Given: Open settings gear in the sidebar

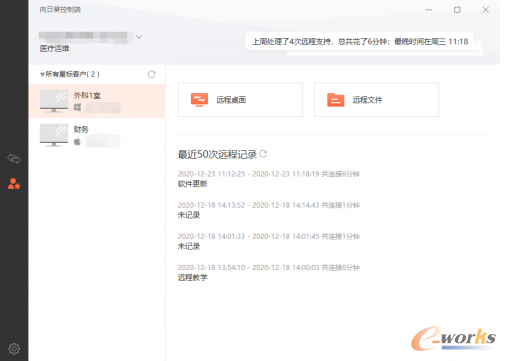Looking at the screenshot, I should [14, 349].
